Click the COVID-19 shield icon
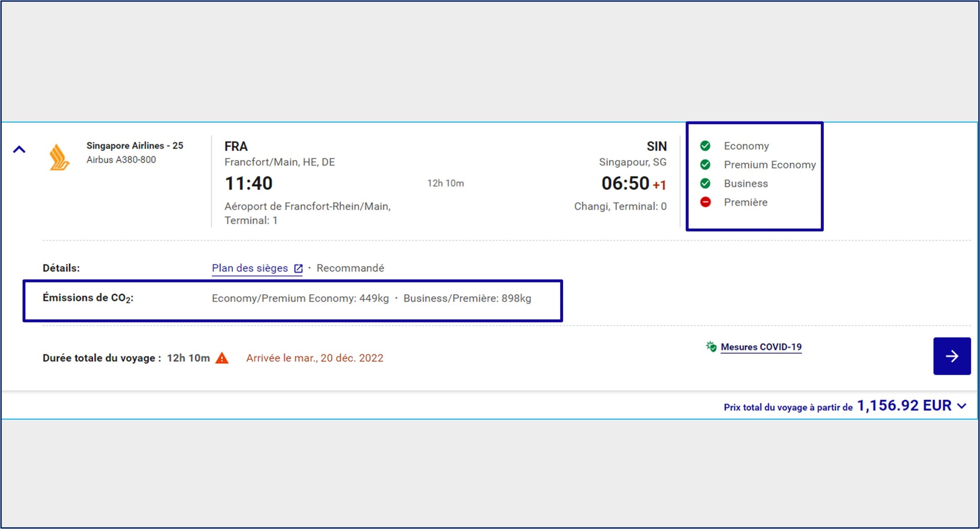This screenshot has width=980, height=529. tap(711, 347)
